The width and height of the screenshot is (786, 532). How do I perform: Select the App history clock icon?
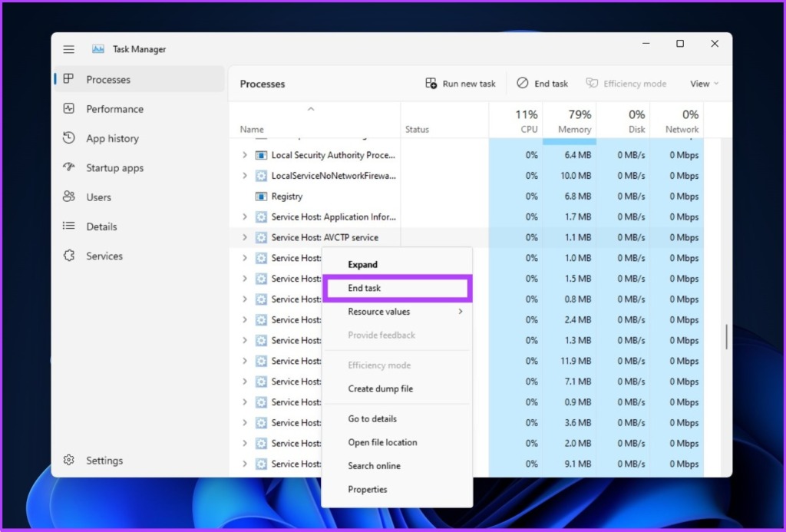68,138
